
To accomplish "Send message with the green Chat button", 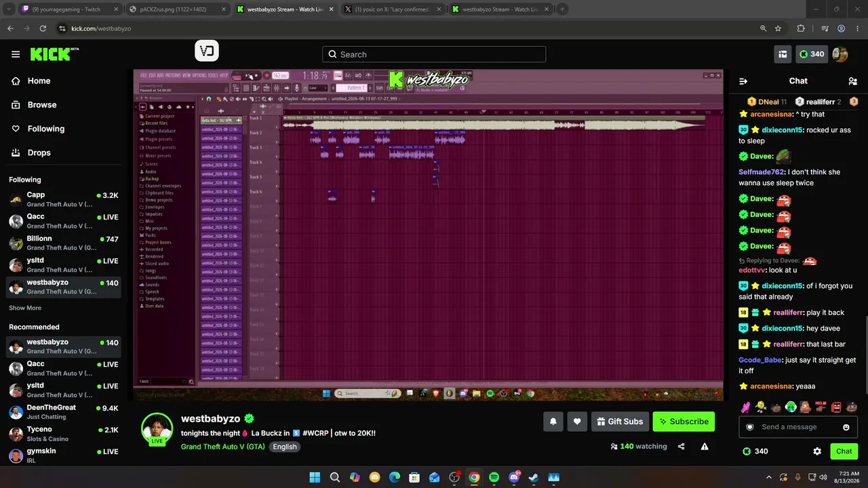I will (x=844, y=451).
